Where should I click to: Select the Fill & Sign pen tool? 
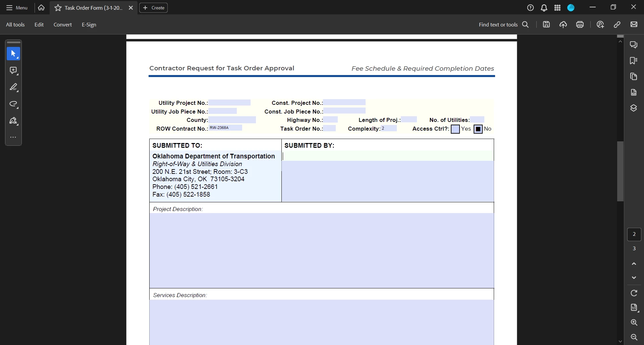coord(13,121)
